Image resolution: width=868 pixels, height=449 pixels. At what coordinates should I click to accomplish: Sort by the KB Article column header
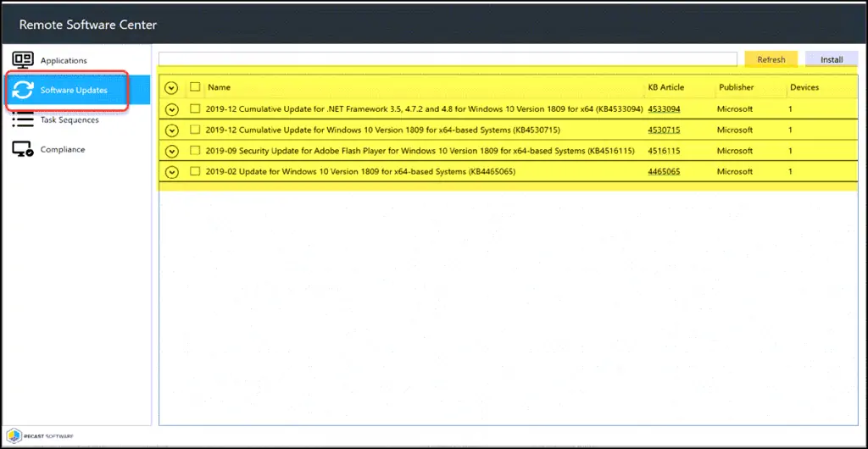666,87
